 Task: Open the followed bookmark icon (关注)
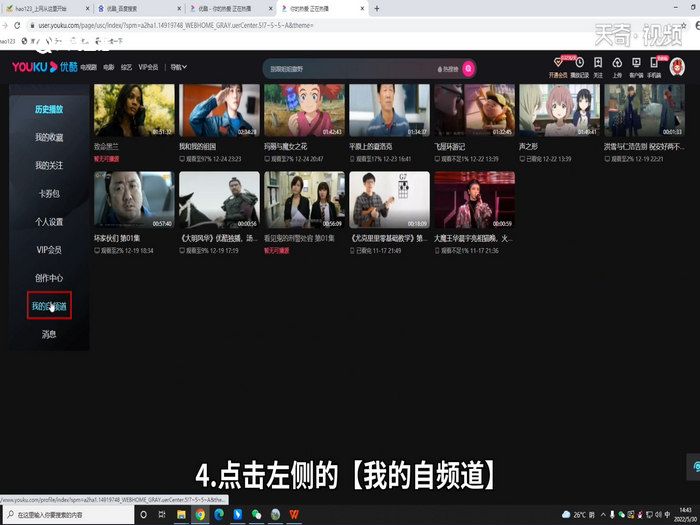[598, 62]
